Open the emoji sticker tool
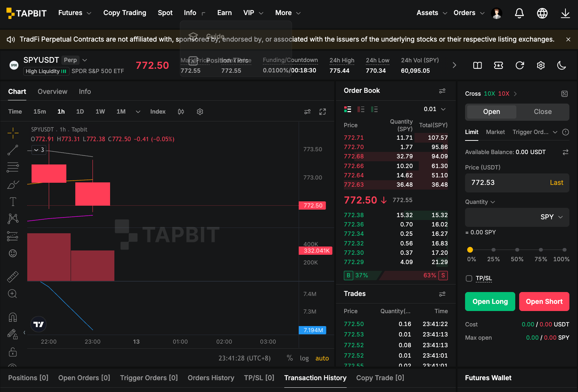The height and width of the screenshot is (392, 578). coord(13,253)
